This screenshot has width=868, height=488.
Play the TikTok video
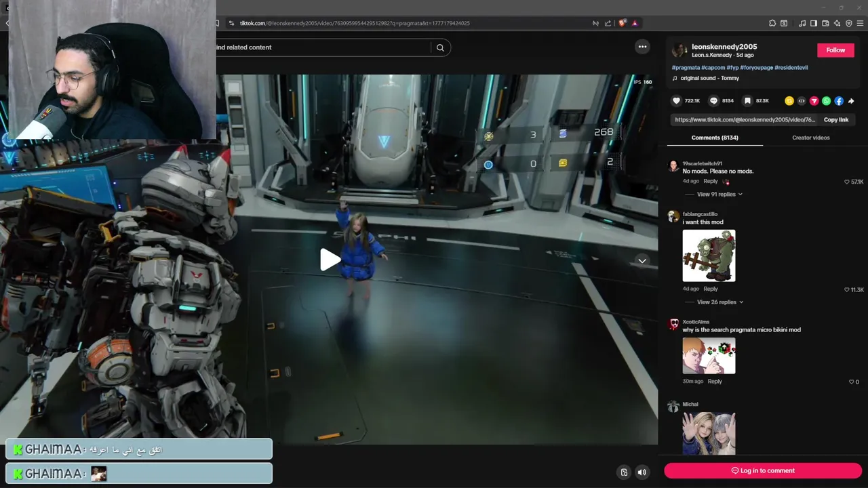(x=330, y=260)
